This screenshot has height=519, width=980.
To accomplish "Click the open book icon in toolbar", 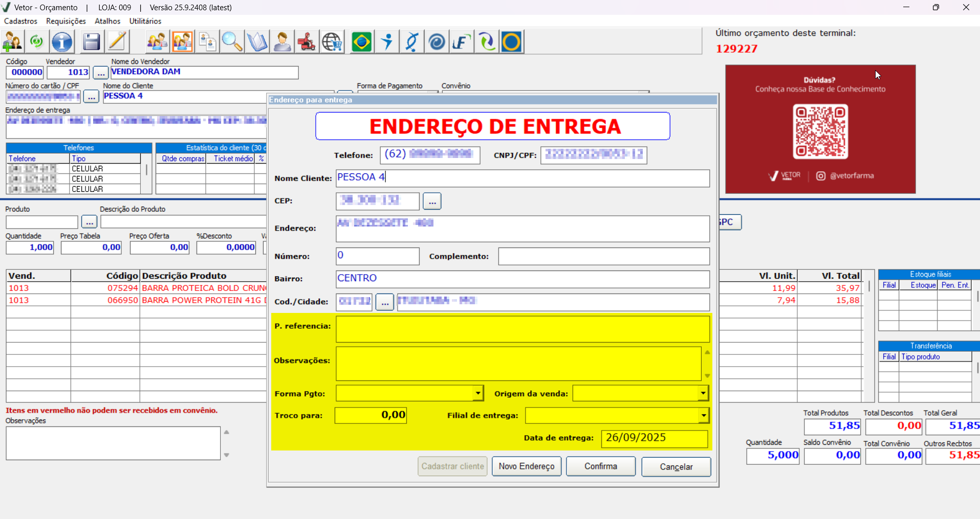I will point(257,42).
